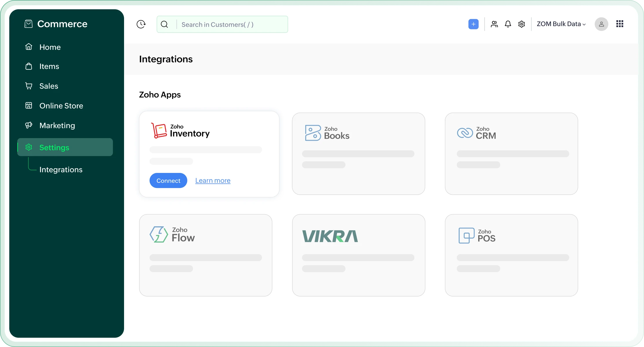Click the Zoho CRM logo icon
This screenshot has width=644, height=347.
(465, 133)
